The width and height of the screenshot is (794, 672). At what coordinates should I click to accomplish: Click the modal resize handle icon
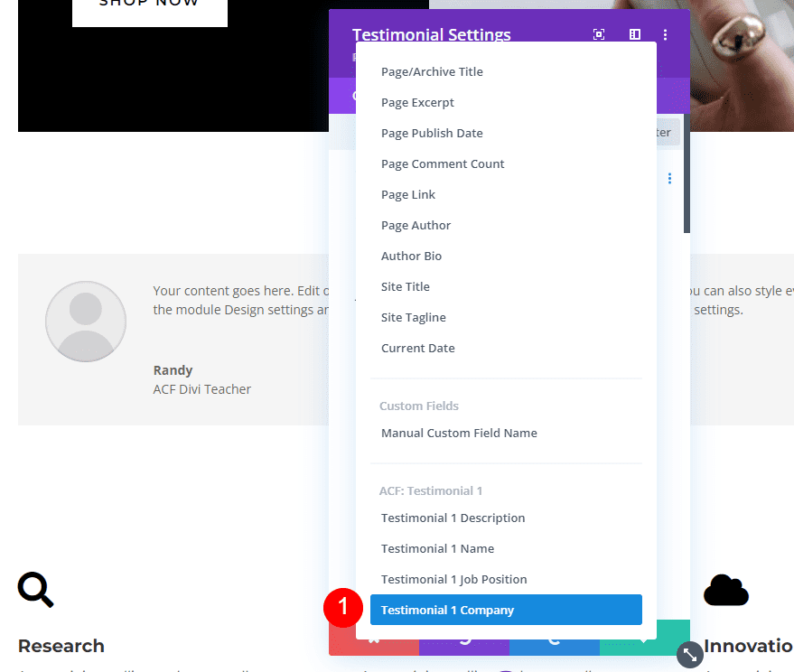pyautogui.click(x=689, y=654)
